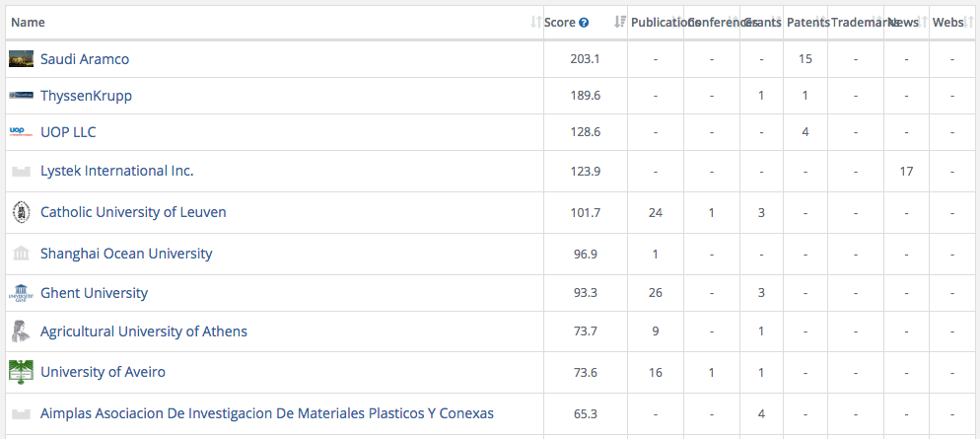Click Agricultural University of Athens publications 9
This screenshot has width=980, height=439.
(655, 331)
